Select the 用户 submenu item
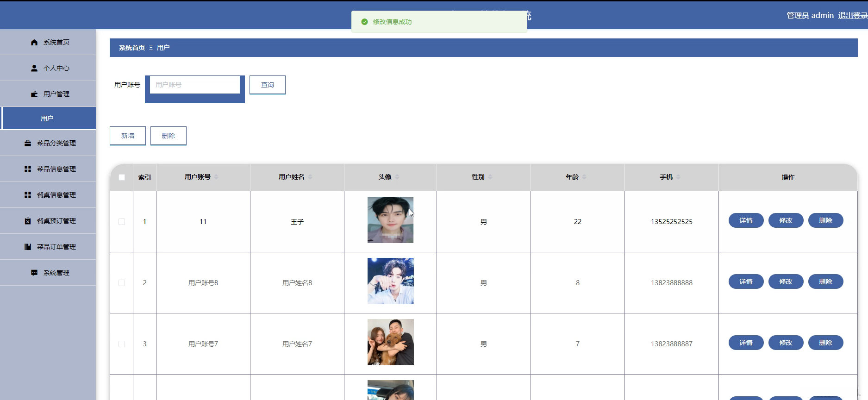868x400 pixels. pyautogui.click(x=48, y=118)
